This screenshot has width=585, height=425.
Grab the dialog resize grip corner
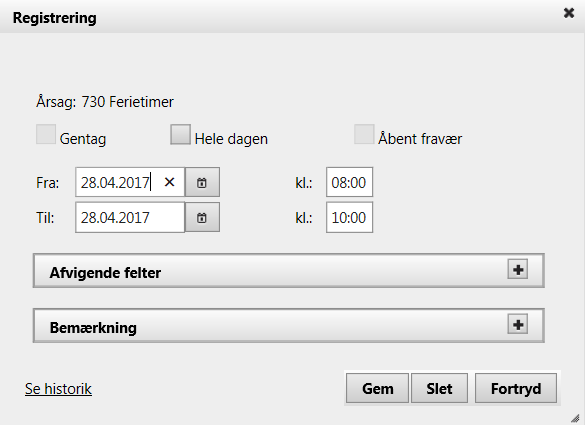[576, 418]
